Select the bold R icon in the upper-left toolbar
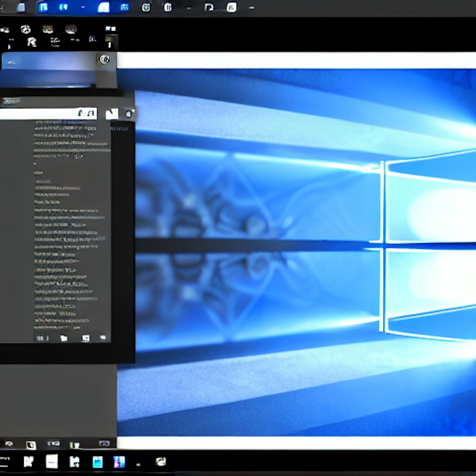Viewport: 476px width, 476px height. point(32,42)
